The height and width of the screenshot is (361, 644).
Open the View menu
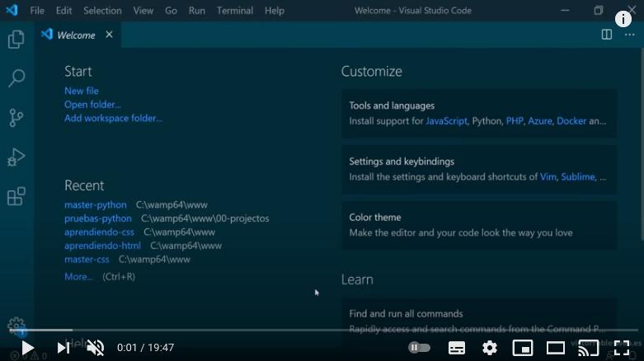click(x=143, y=10)
